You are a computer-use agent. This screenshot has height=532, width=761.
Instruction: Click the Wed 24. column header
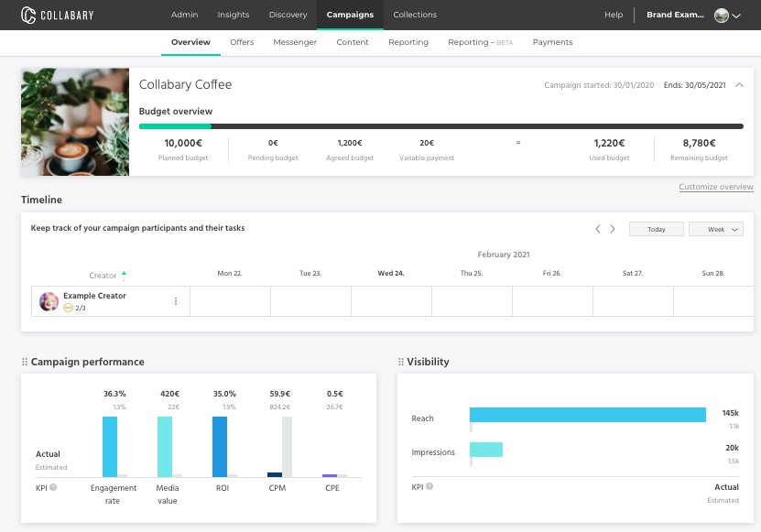(391, 273)
